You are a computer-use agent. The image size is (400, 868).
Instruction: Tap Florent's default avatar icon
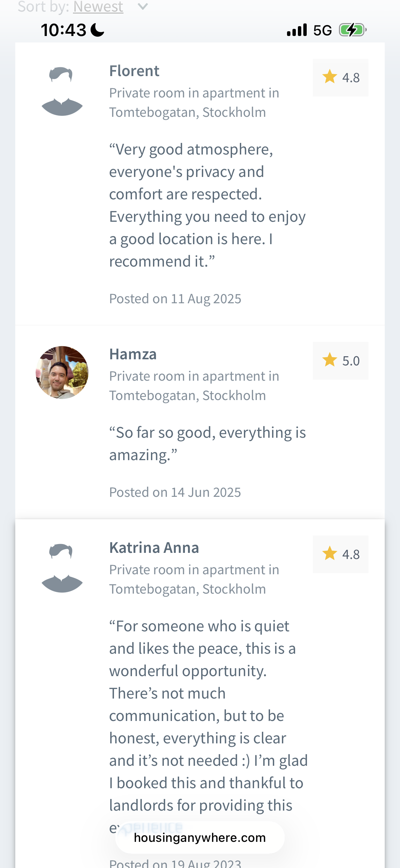click(x=62, y=92)
